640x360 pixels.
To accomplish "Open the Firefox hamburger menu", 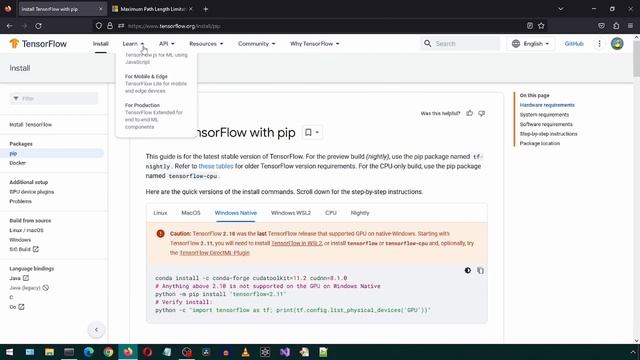I will point(630,26).
